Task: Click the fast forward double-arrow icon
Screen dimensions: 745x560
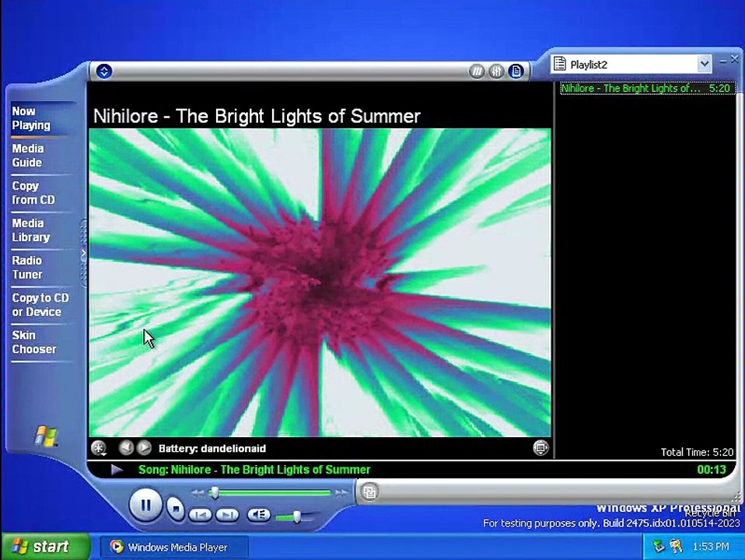Action: [x=341, y=493]
